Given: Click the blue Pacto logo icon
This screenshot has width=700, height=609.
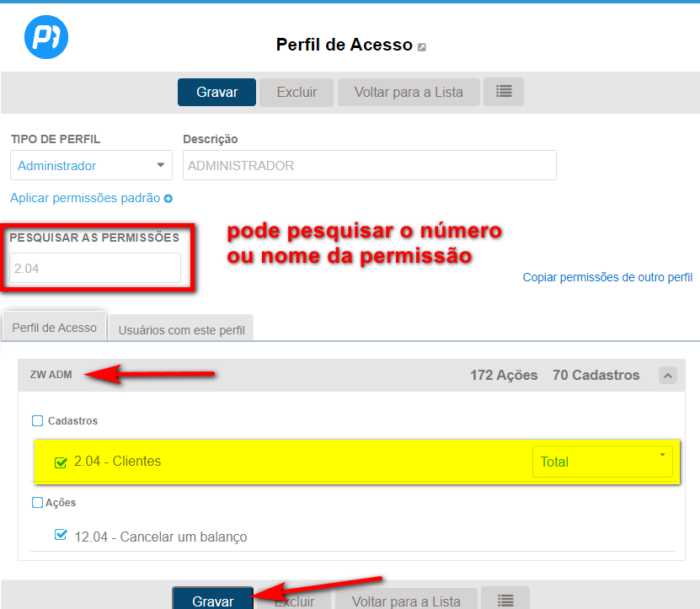Looking at the screenshot, I should click(46, 37).
